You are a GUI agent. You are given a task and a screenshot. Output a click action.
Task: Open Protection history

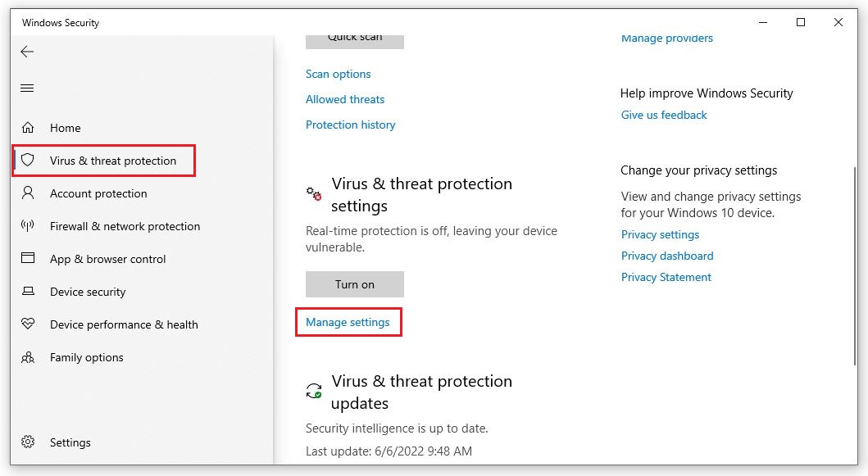click(x=350, y=125)
